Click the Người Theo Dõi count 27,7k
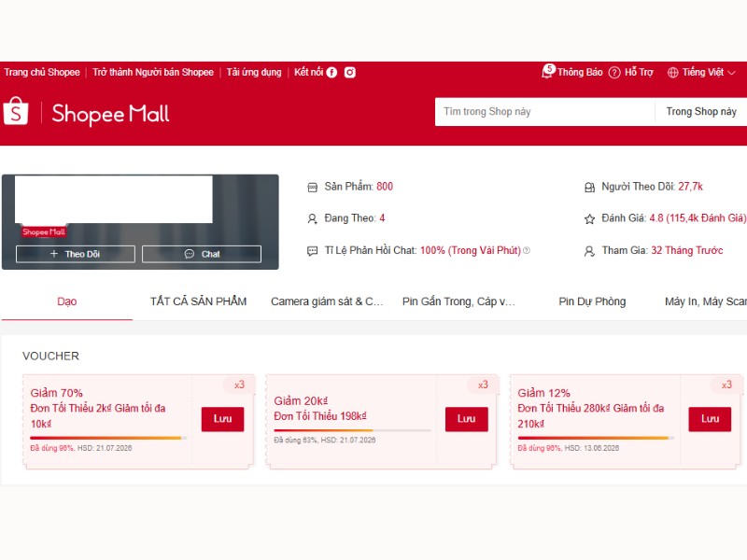Image resolution: width=747 pixels, height=560 pixels. 690,187
